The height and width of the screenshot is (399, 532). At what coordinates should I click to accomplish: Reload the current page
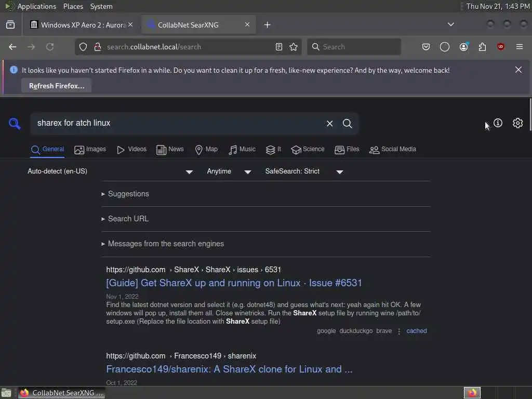click(50, 47)
